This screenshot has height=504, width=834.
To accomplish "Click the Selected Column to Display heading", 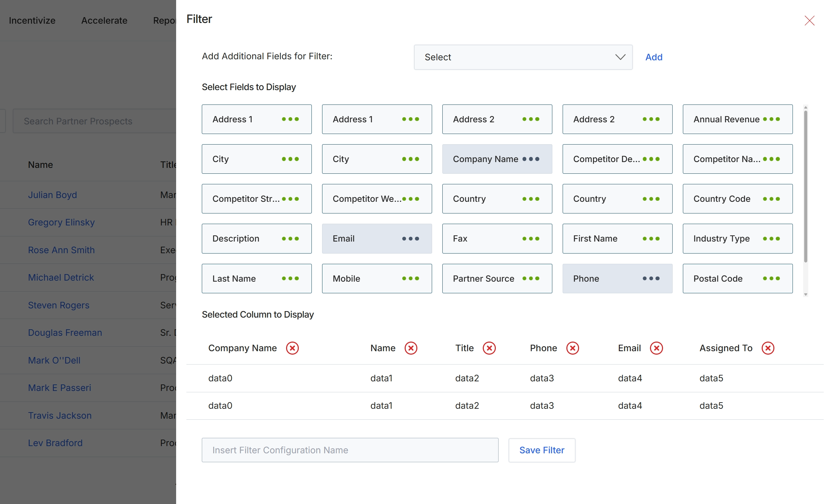I will coord(258,315).
